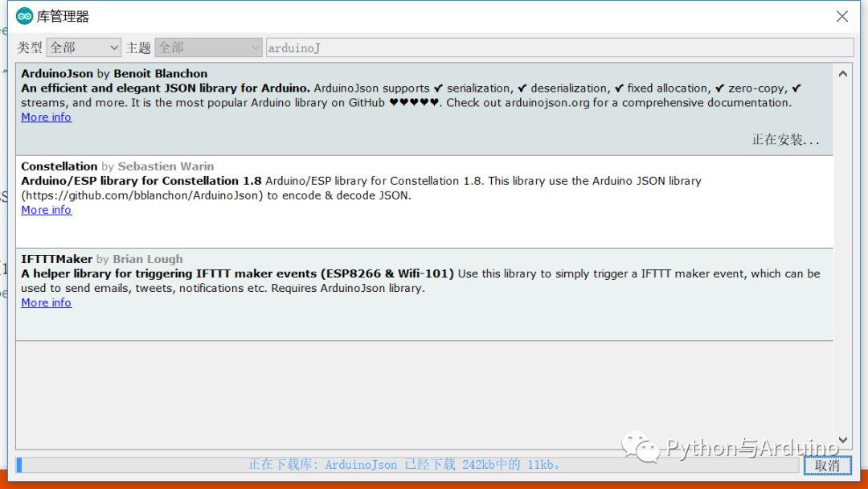Viewport: 868px width, 489px height.
Task: Close the Library Manager dialog
Action: click(x=842, y=17)
